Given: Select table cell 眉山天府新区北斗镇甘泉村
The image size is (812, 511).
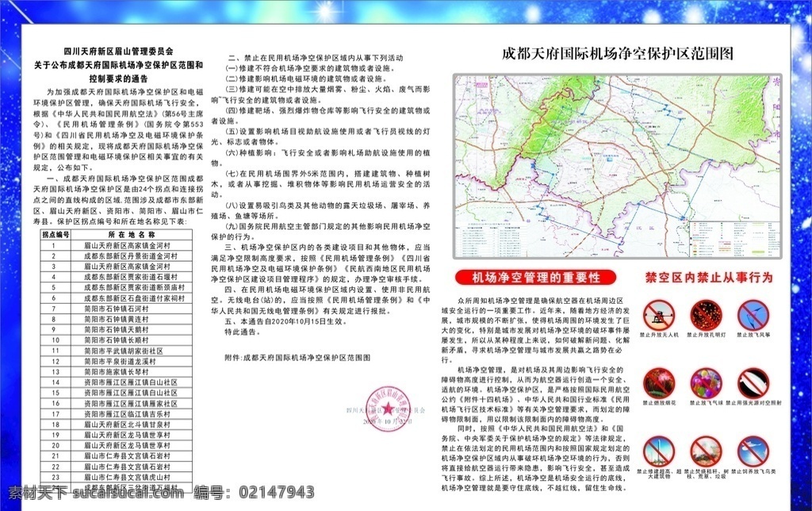Looking at the screenshot, I should click(x=132, y=424).
